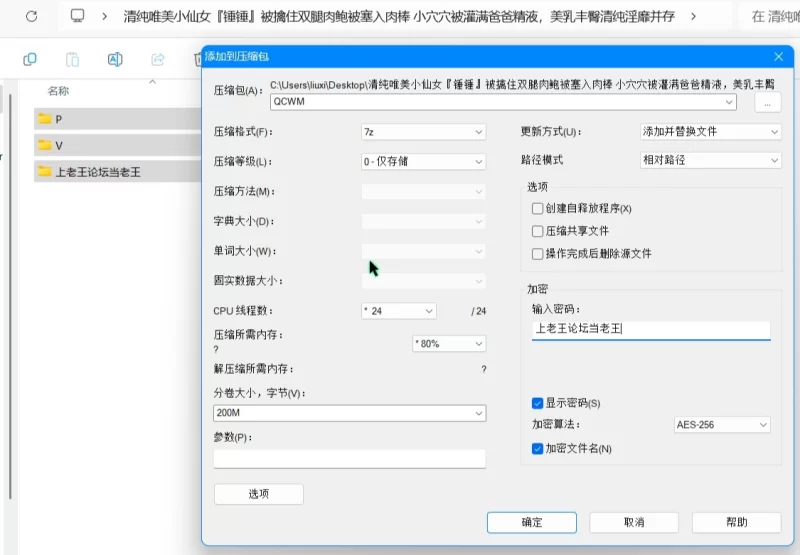Click the archive name field containing QCWM
Image resolution: width=800 pixels, height=555 pixels.
(x=503, y=102)
